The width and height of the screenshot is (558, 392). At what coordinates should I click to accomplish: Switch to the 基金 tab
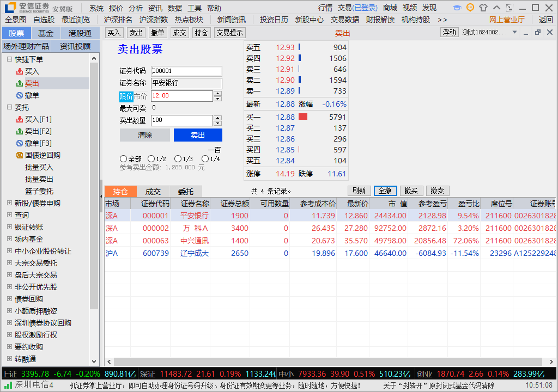pos(46,33)
